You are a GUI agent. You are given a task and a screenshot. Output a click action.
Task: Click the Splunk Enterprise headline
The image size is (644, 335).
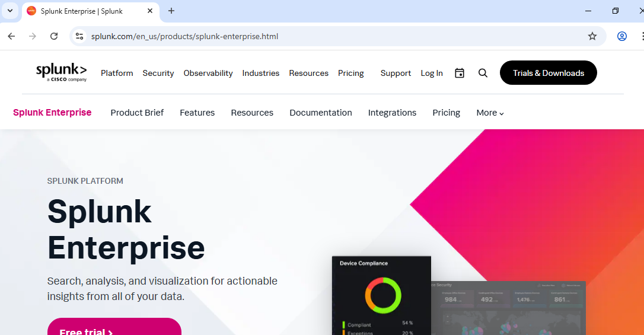click(126, 229)
